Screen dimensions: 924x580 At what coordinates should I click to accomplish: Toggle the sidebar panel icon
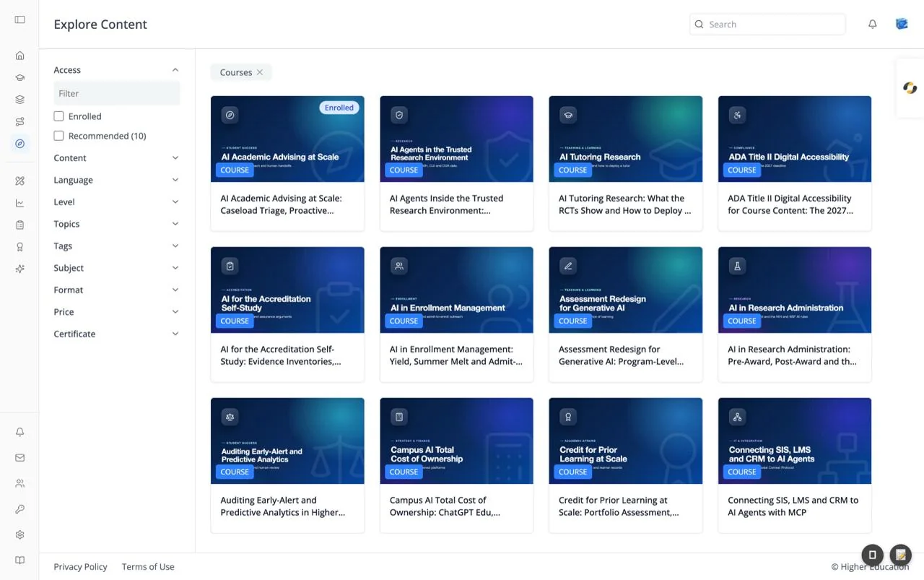tap(19, 20)
